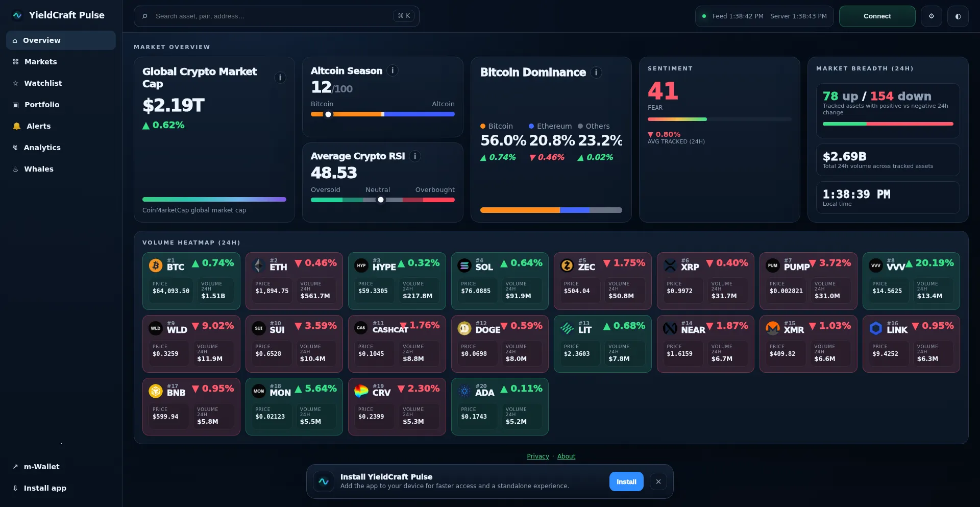Click the Connect button
The height and width of the screenshot is (507, 980).
pos(877,16)
